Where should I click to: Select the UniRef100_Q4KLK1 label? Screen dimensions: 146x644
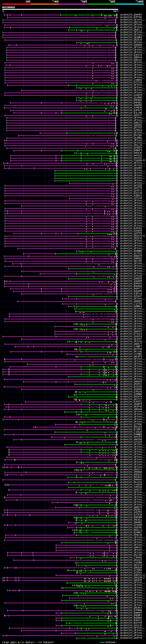click(x=131, y=60)
